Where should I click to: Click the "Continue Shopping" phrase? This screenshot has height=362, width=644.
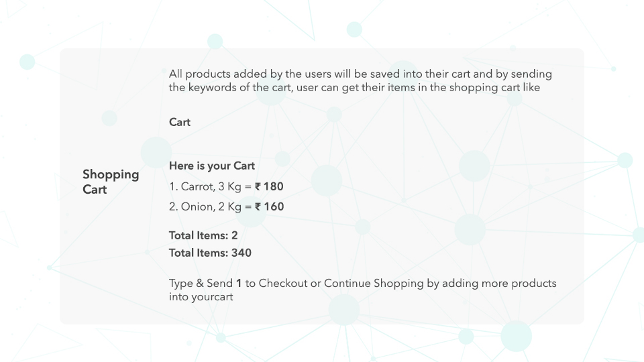374,283
